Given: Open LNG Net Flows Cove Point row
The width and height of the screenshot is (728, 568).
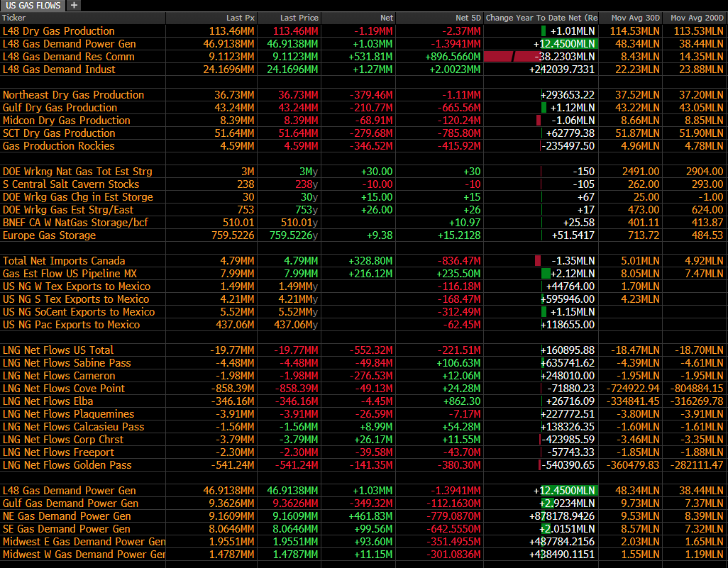Looking at the screenshot, I should (x=364, y=389).
